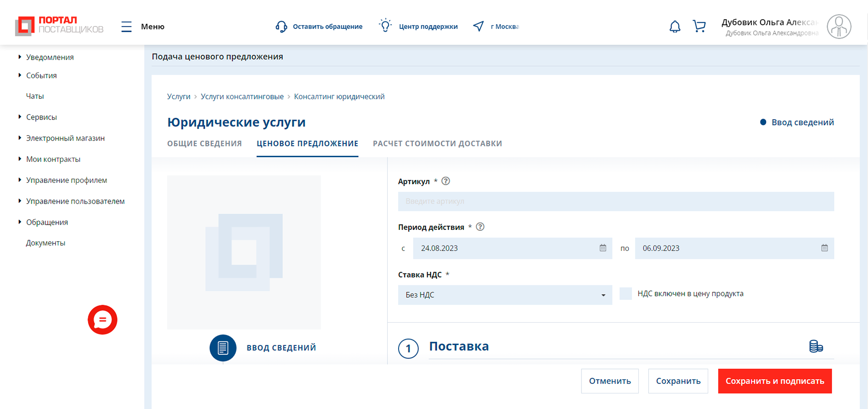Select ЦЕНОВОЕ ПРЕДЛОЖЕНИЕ tab
The width and height of the screenshot is (868, 409).
pos(307,143)
